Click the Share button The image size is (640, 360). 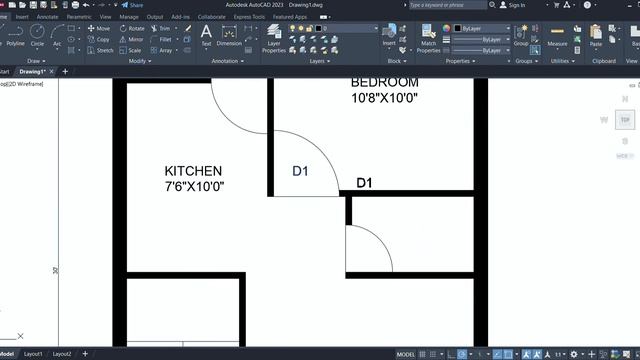[132, 5]
